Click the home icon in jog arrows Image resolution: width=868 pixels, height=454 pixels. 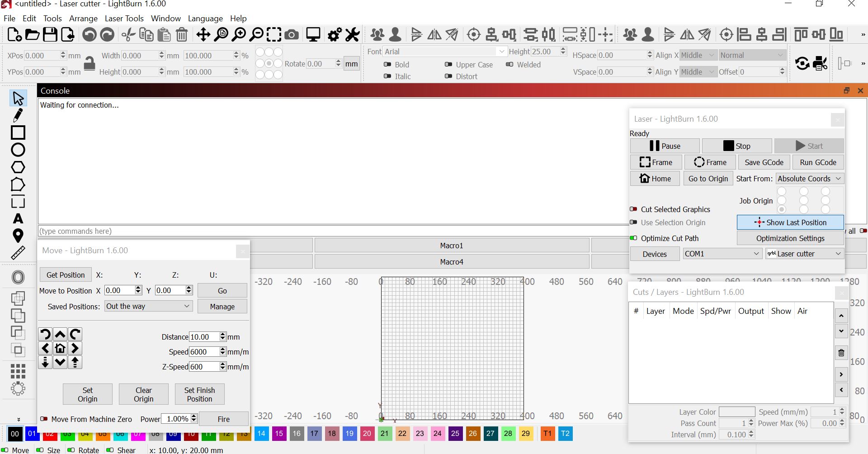(60, 348)
